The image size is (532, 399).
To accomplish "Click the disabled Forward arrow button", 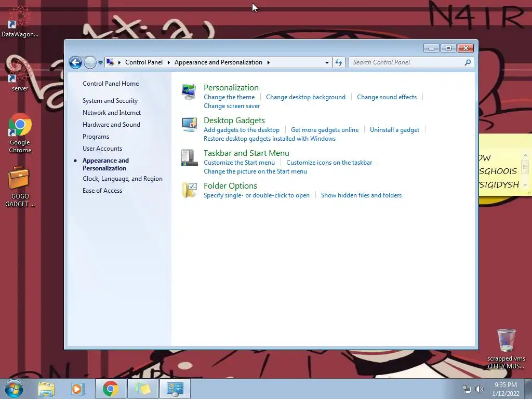I will pos(90,62).
